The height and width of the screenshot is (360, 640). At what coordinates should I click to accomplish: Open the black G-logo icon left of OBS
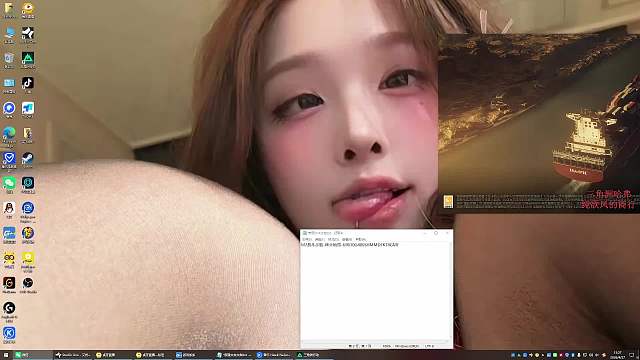click(9, 285)
